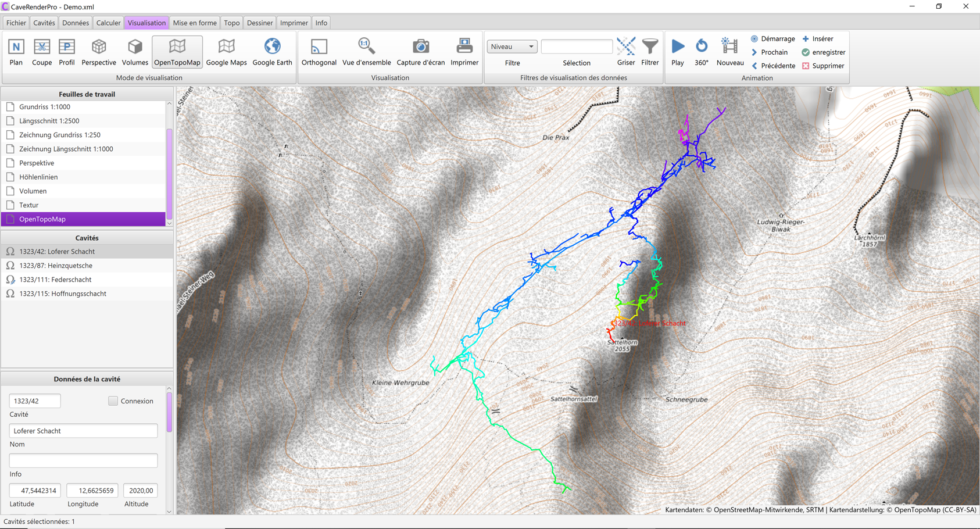Screen dimensions: 980x529
Task: Start the animation with Play
Action: click(678, 52)
